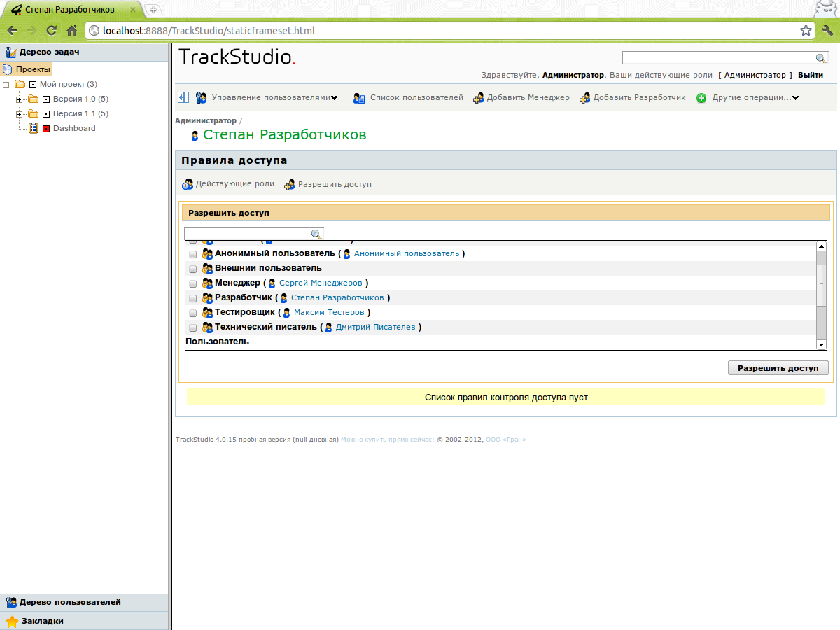Open the blue Анонимный пользователь user link

pos(407,253)
